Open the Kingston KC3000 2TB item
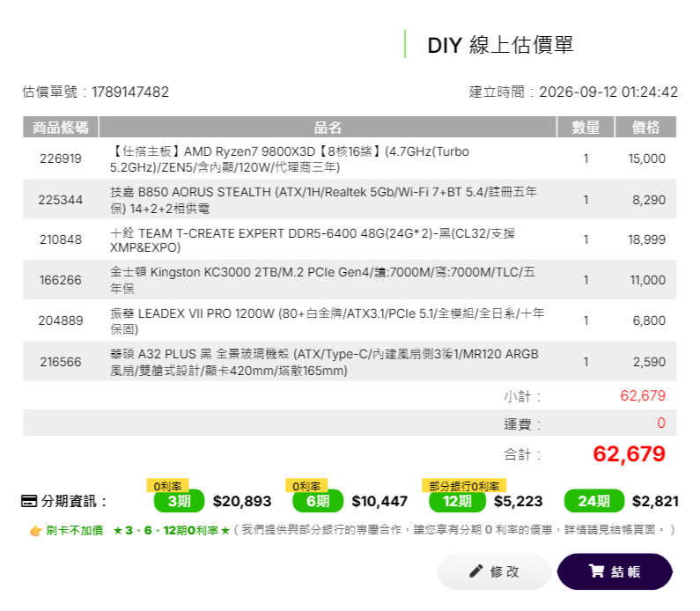The width and height of the screenshot is (700, 611). click(x=350, y=280)
